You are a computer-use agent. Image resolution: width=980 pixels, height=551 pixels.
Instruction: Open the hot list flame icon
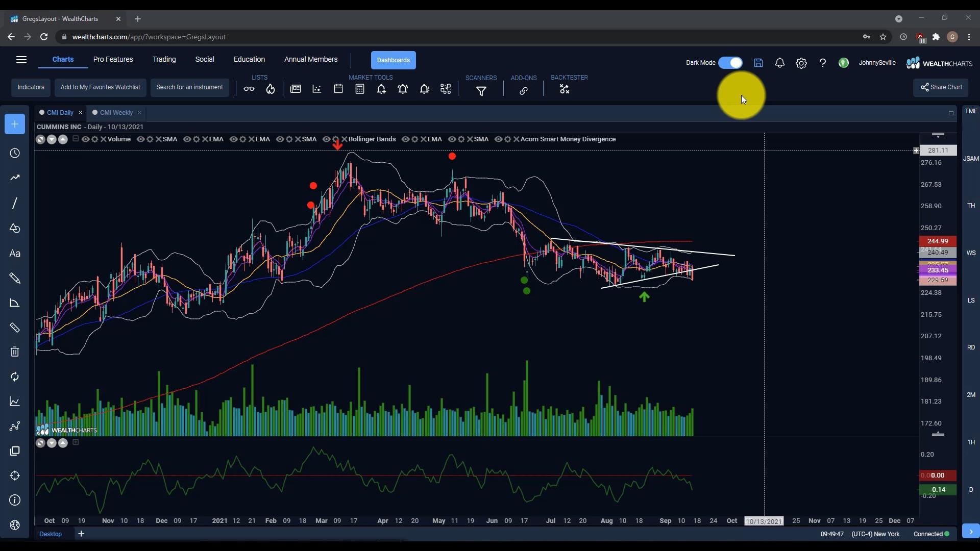(271, 89)
